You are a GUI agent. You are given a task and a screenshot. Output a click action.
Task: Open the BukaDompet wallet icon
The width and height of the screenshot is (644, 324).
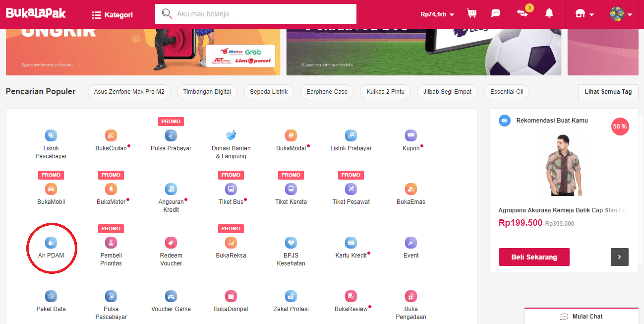[x=231, y=296]
